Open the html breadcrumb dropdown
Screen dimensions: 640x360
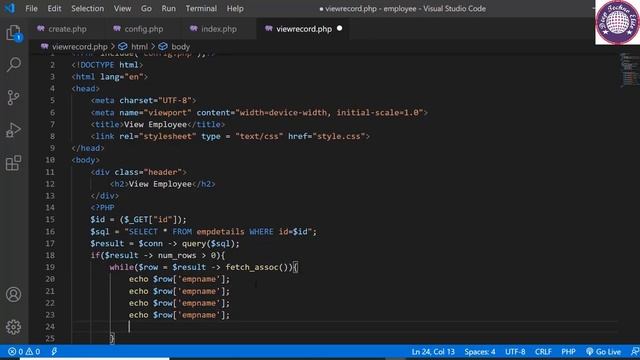point(139,47)
